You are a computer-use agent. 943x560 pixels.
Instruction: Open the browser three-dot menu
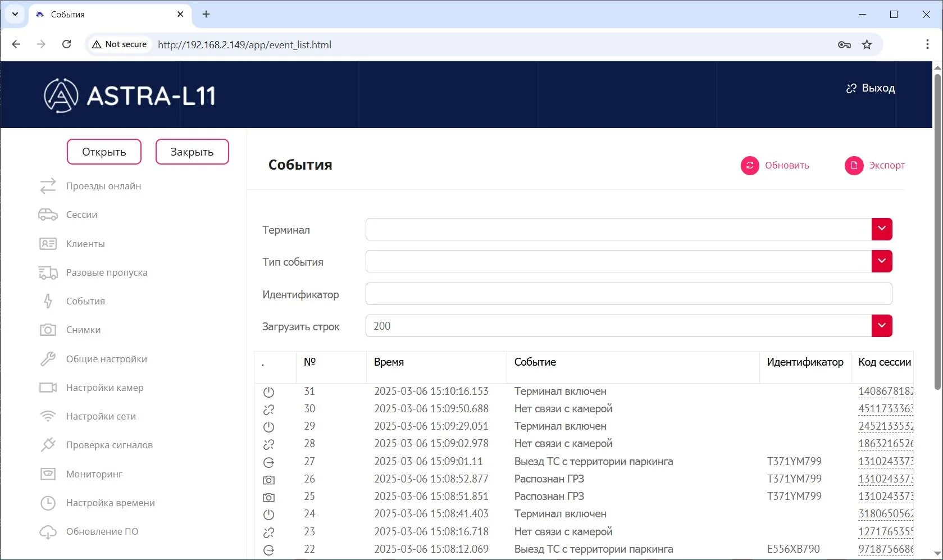click(x=927, y=44)
